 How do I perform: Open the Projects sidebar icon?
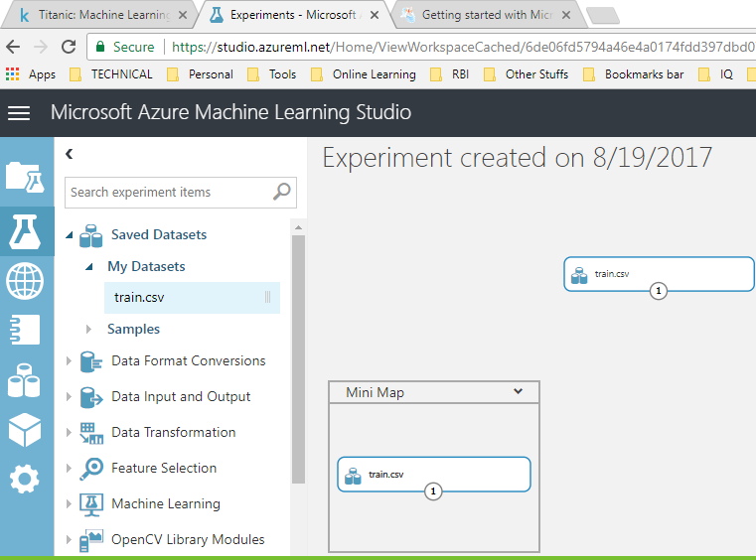pyautogui.click(x=25, y=176)
